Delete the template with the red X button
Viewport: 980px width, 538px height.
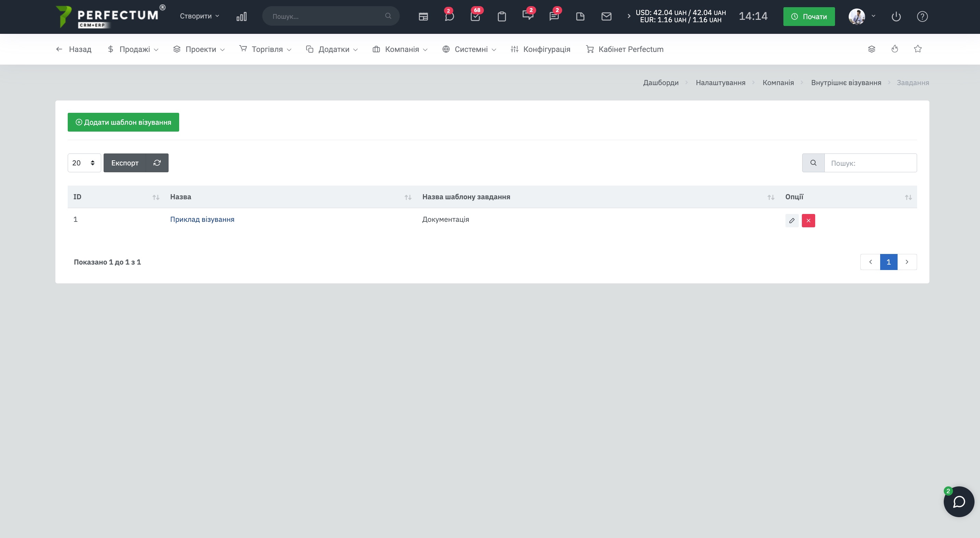tap(808, 220)
